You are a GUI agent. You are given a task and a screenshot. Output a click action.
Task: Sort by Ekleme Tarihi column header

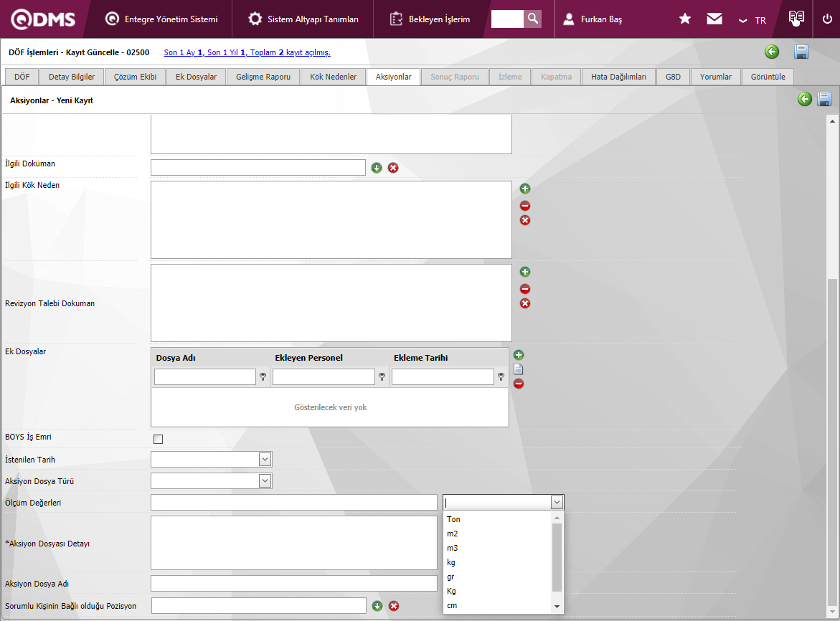tap(420, 358)
